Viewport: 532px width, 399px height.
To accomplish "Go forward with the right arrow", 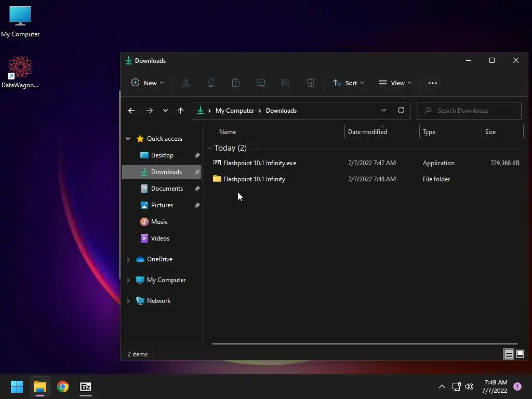I will pos(149,111).
